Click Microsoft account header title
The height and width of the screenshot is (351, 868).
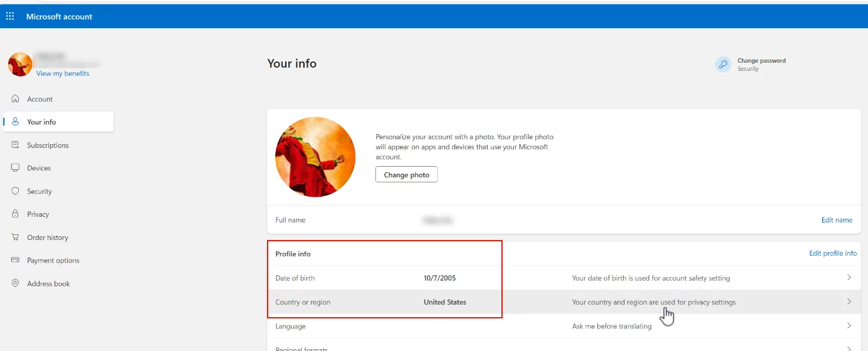tap(60, 16)
